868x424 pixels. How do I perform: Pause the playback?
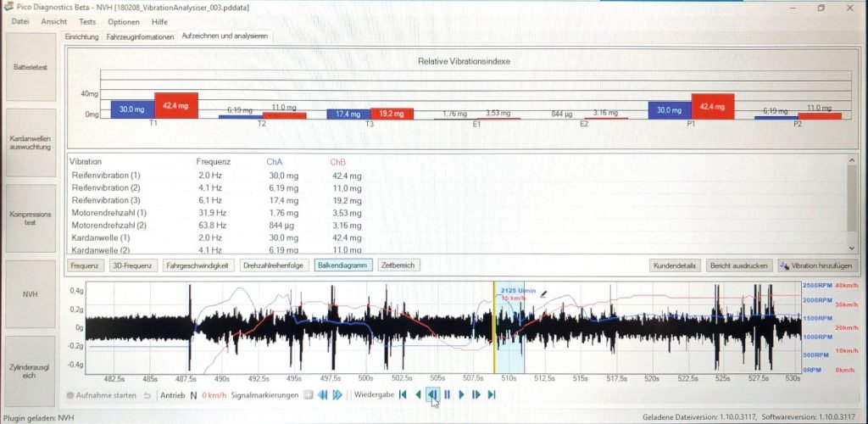[447, 394]
